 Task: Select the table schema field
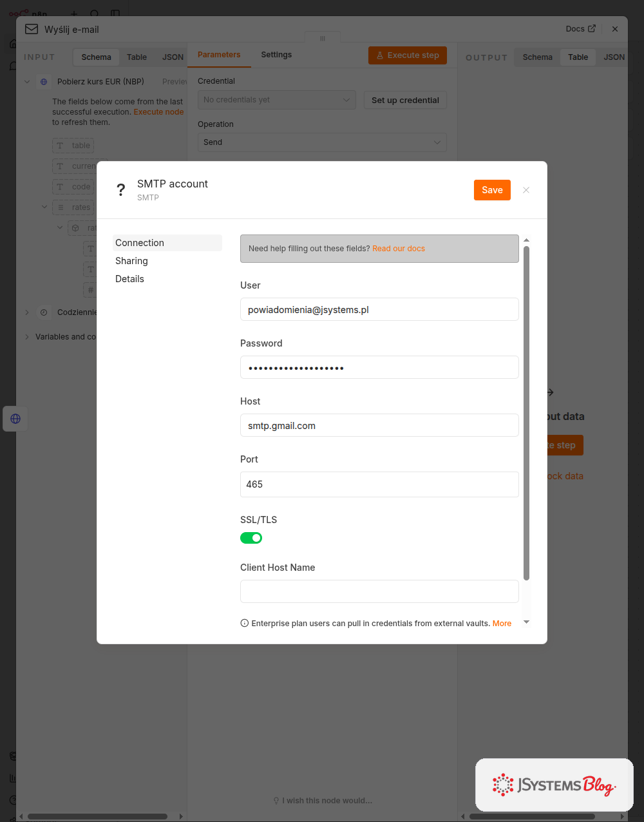pos(73,146)
